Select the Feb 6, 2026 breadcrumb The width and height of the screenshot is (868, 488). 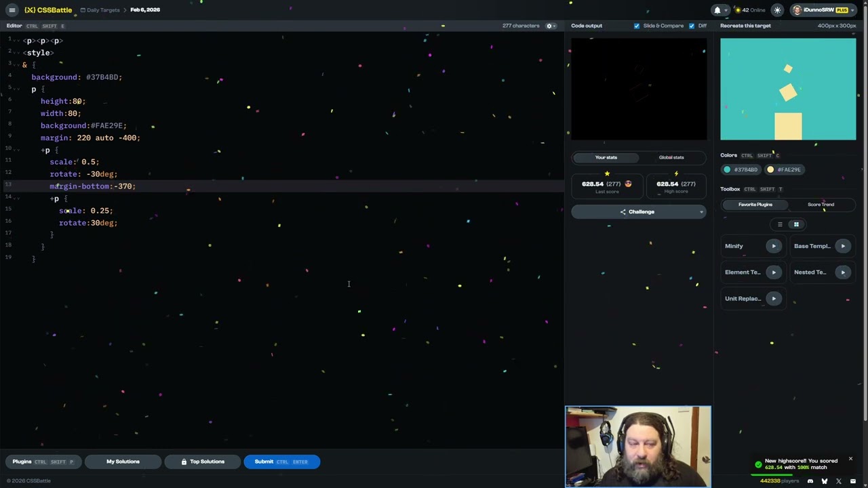[145, 10]
